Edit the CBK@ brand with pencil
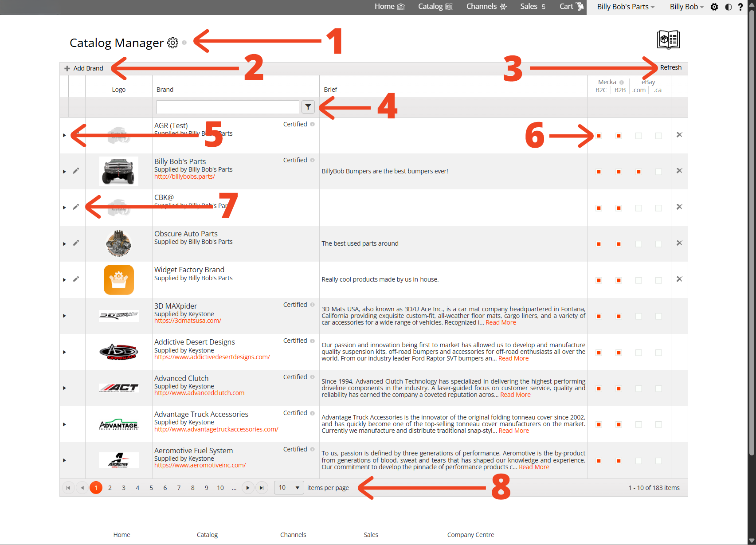The width and height of the screenshot is (756, 545). pyautogui.click(x=76, y=207)
